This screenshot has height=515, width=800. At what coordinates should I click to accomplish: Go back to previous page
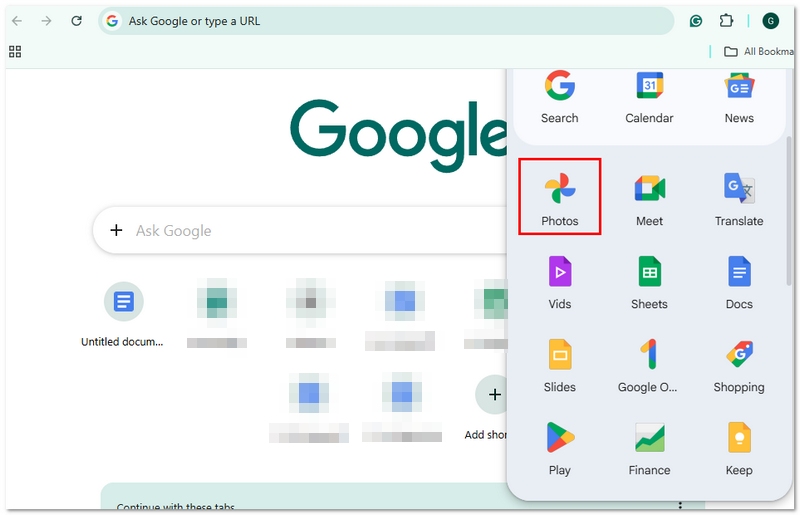[x=17, y=21]
